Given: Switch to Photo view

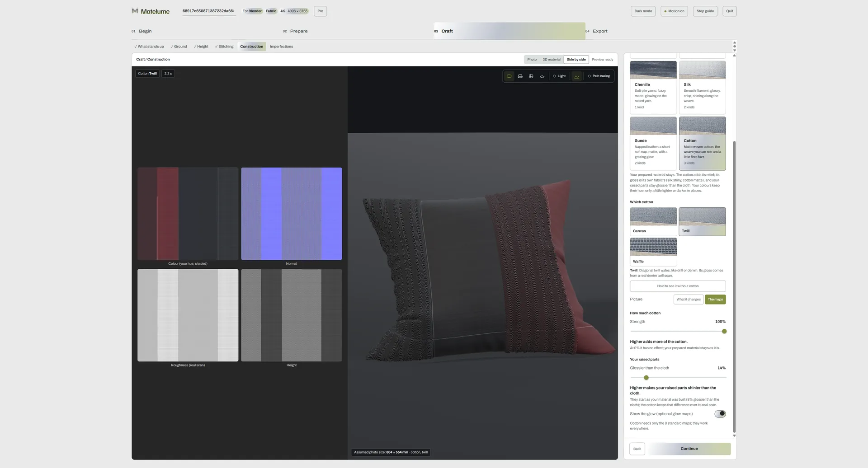Looking at the screenshot, I should (532, 60).
